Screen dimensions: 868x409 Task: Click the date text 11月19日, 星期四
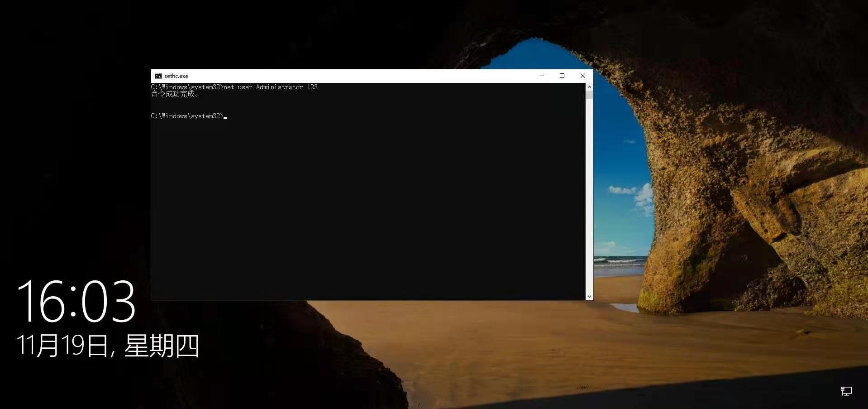[108, 346]
